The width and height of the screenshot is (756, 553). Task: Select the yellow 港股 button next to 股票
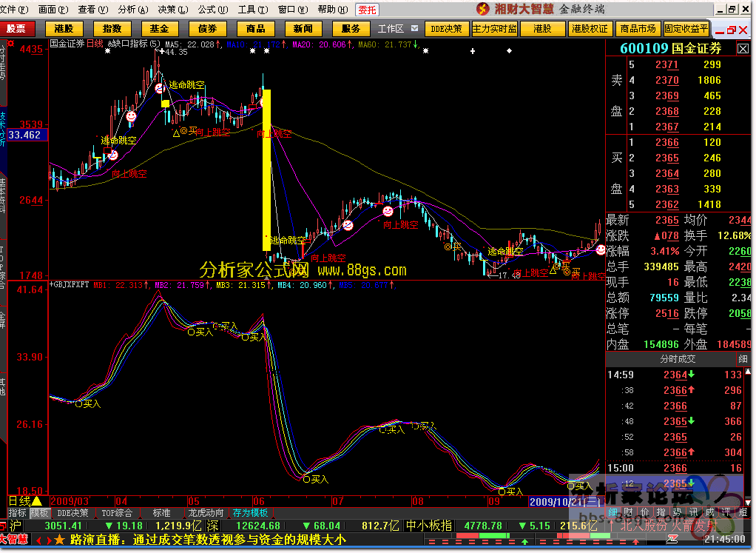[64, 29]
